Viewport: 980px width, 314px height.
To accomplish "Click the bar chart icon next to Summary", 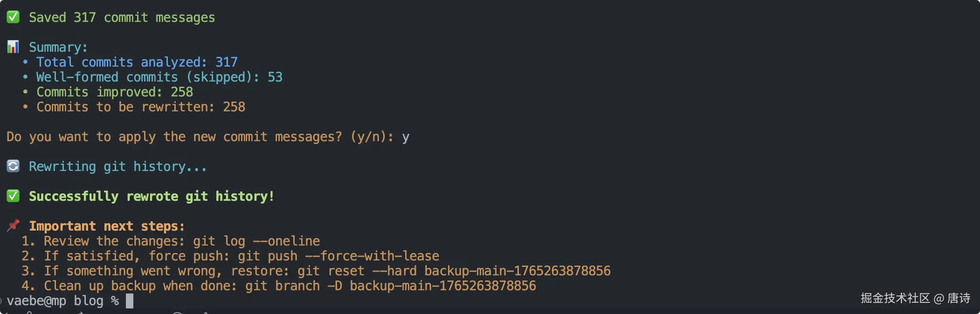I will point(13,47).
